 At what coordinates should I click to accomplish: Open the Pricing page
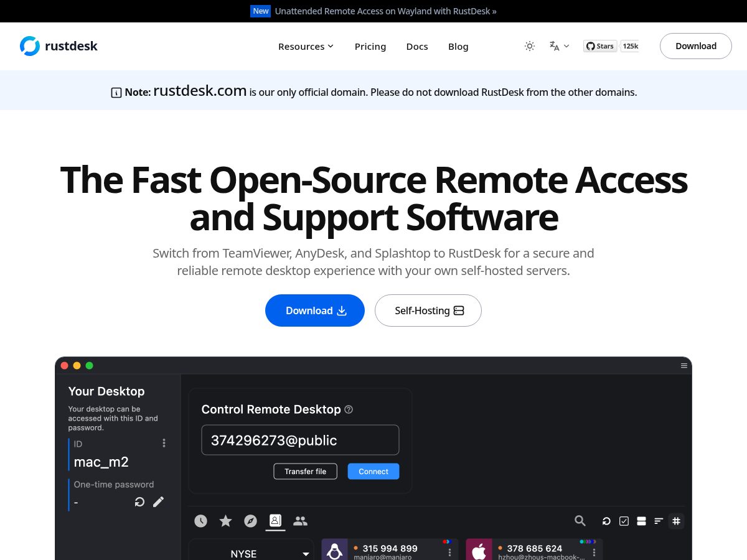(370, 47)
